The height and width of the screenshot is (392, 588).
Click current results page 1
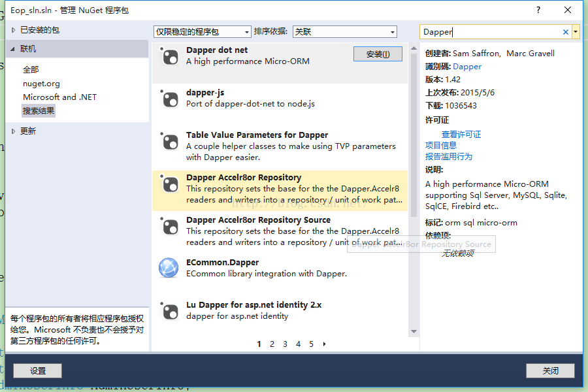259,344
